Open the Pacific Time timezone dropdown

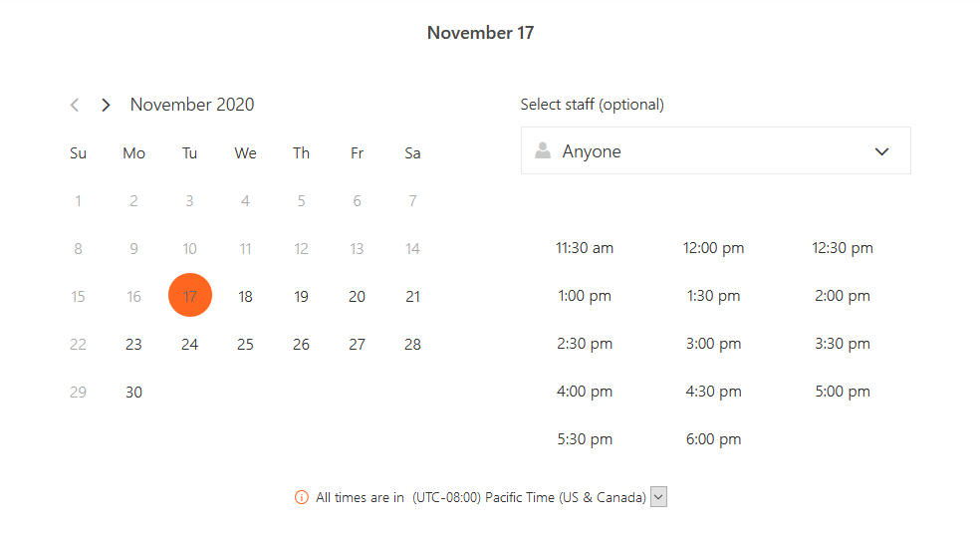(658, 497)
